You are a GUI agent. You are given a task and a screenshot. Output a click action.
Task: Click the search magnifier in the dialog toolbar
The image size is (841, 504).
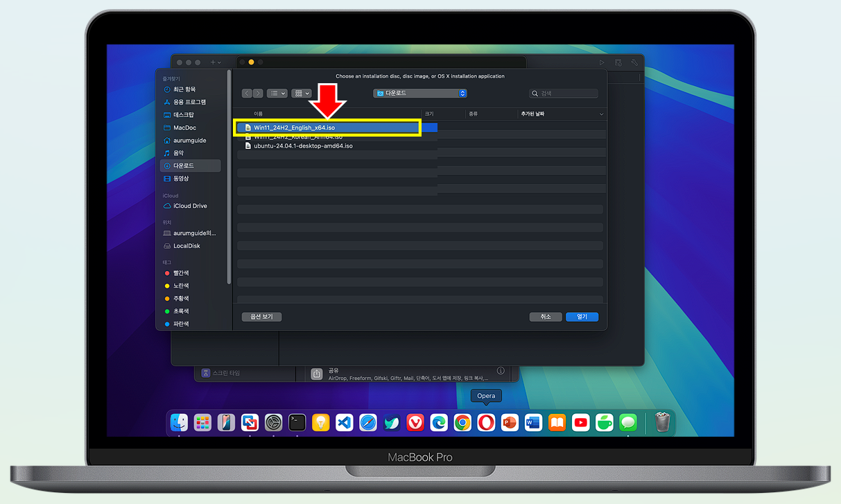tap(535, 93)
